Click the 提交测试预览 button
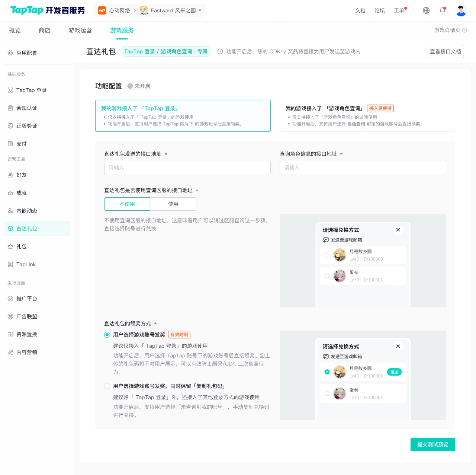This screenshot has width=476, height=475. [432, 444]
